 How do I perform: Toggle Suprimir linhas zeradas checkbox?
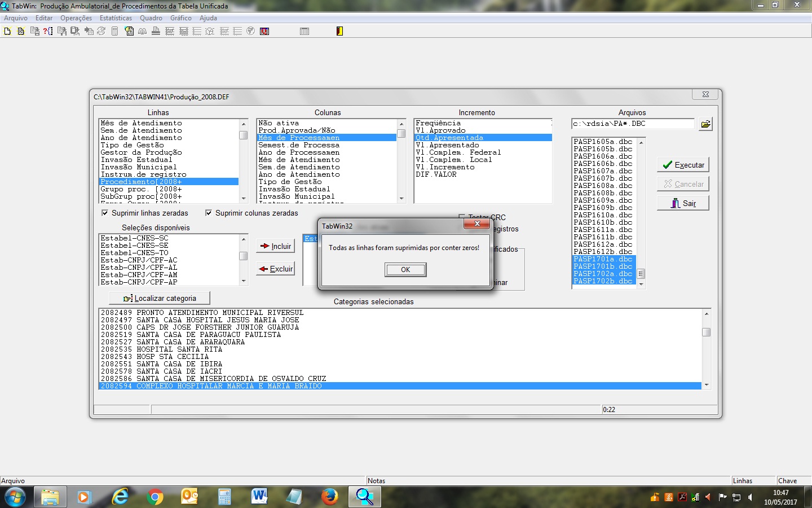pyautogui.click(x=105, y=213)
